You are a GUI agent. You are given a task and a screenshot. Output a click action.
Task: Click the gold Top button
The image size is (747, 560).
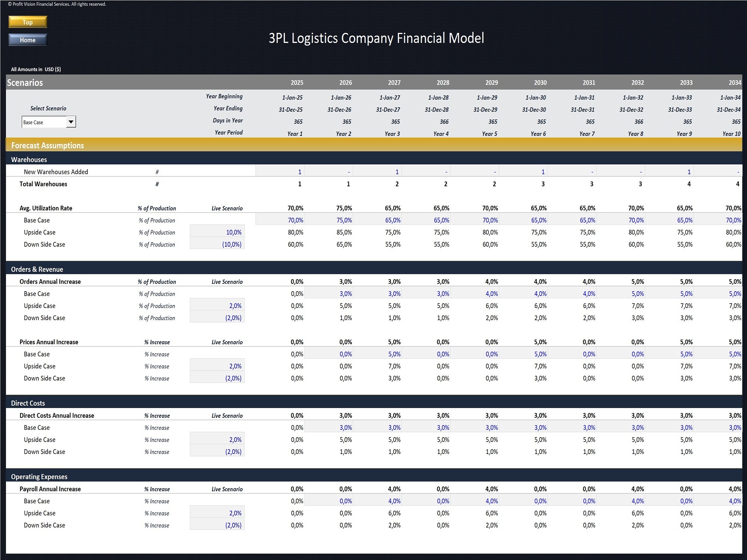pyautogui.click(x=28, y=22)
